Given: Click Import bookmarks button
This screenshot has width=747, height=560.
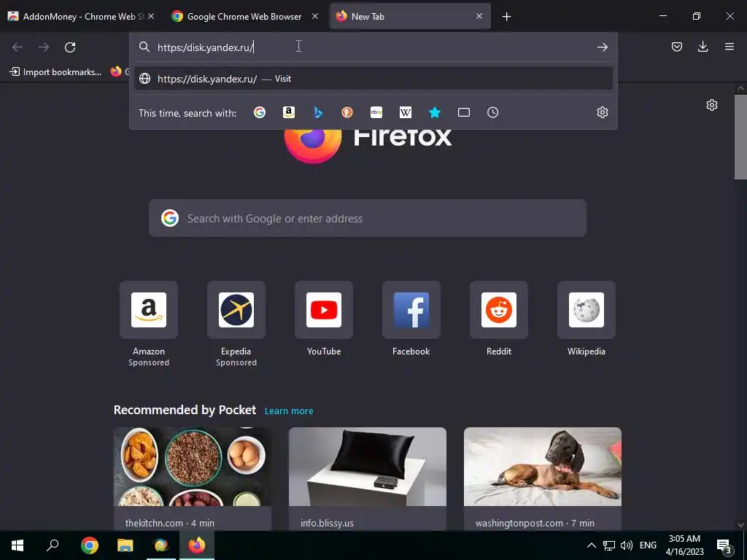Looking at the screenshot, I should [x=55, y=72].
